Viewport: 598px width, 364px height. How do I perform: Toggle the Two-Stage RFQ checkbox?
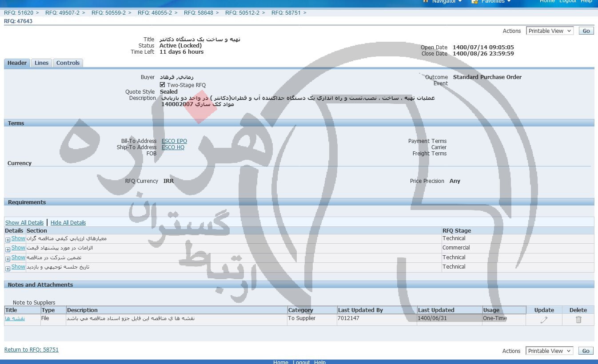point(163,85)
